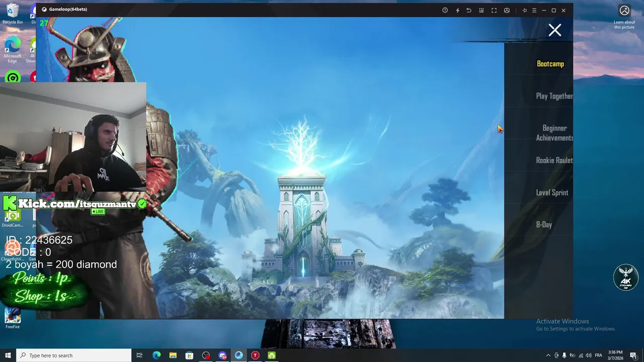
Task: Open the Gameloop hamburger menu
Action: point(534,10)
